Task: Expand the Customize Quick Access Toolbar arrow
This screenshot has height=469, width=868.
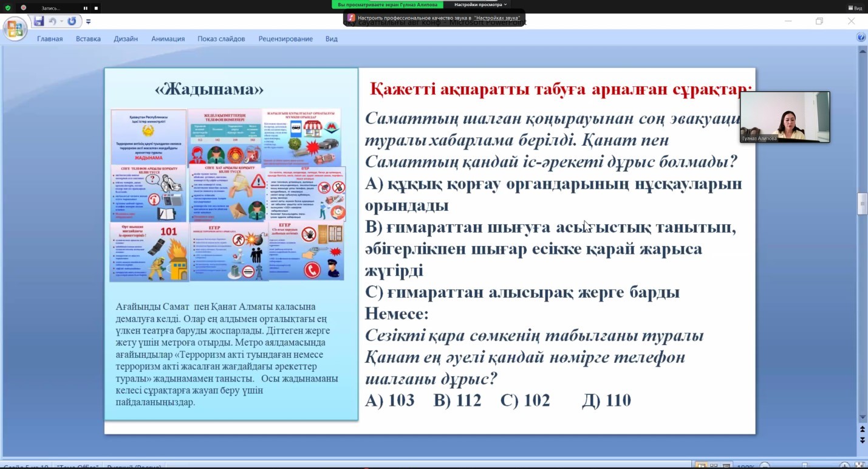Action: [88, 22]
